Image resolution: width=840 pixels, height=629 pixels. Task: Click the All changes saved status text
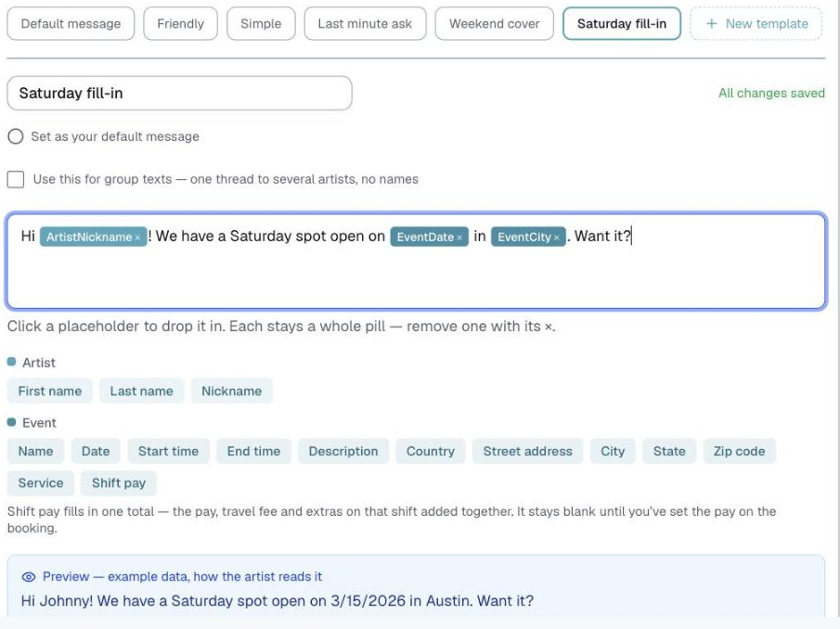[x=771, y=93]
